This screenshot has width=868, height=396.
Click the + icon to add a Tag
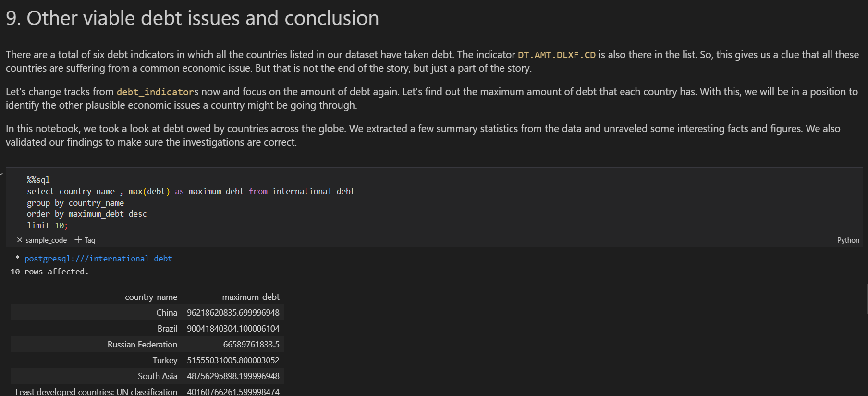click(x=77, y=239)
